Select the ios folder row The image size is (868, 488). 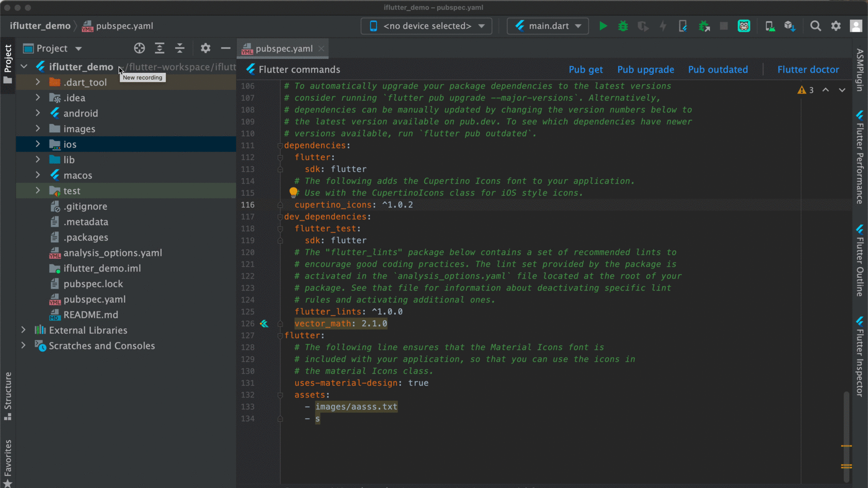tap(126, 144)
